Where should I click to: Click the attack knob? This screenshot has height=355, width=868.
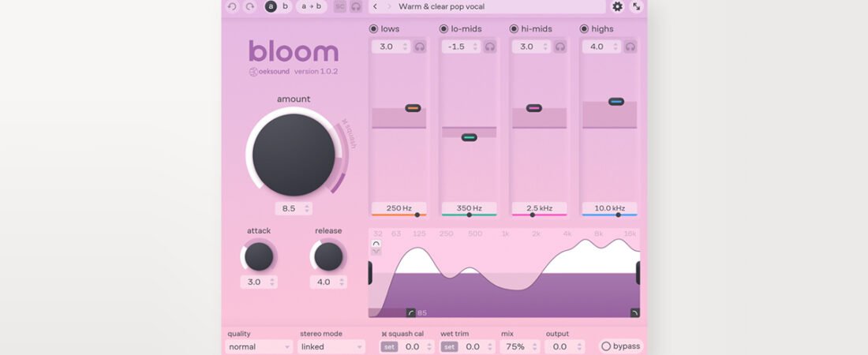[259, 256]
